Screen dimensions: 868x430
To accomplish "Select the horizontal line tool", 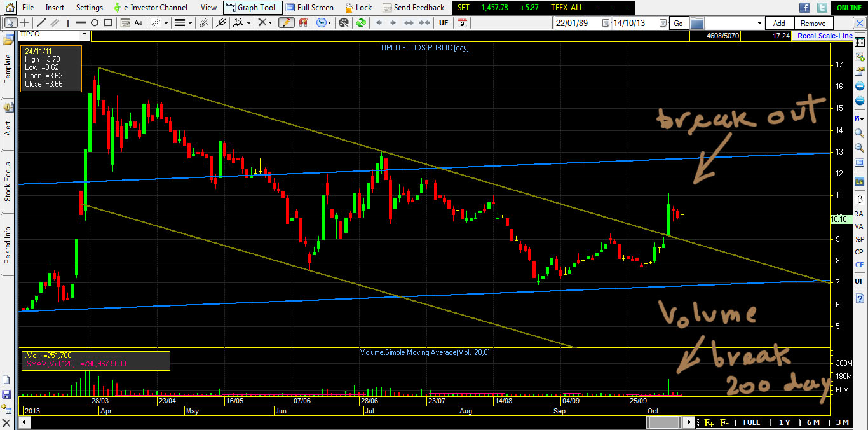I will click(x=81, y=22).
